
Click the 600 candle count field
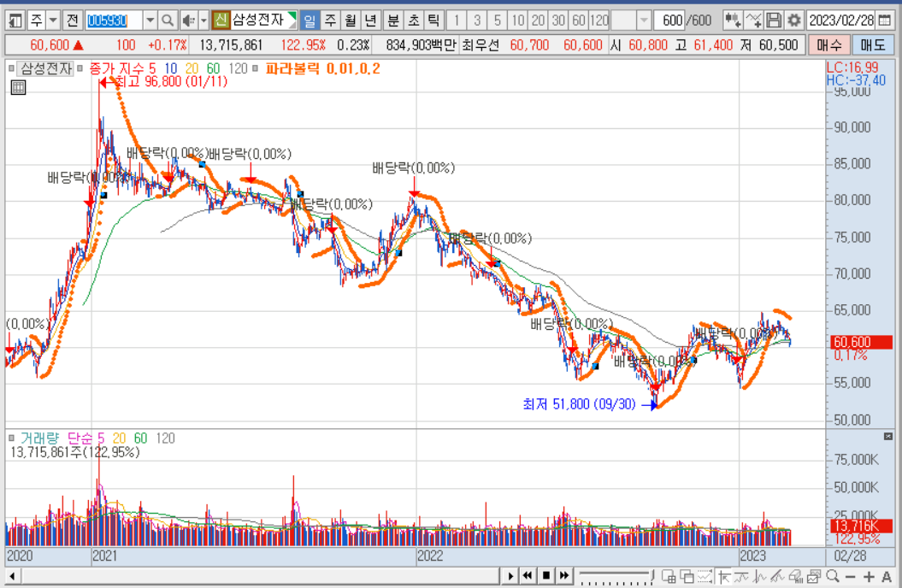tap(669, 21)
